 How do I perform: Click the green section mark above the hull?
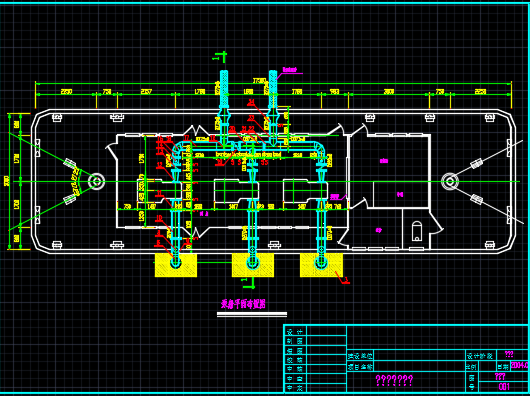[221, 57]
